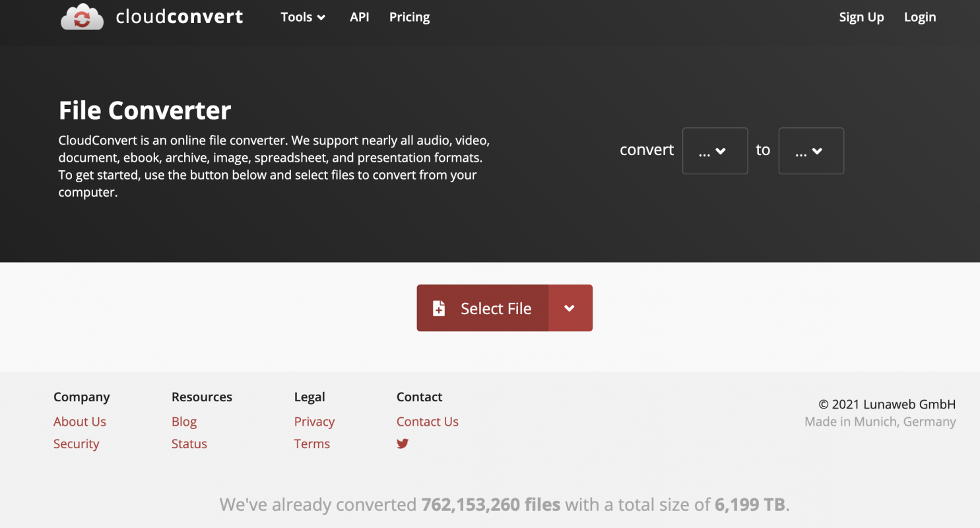Go to the Pricing page

pos(409,17)
